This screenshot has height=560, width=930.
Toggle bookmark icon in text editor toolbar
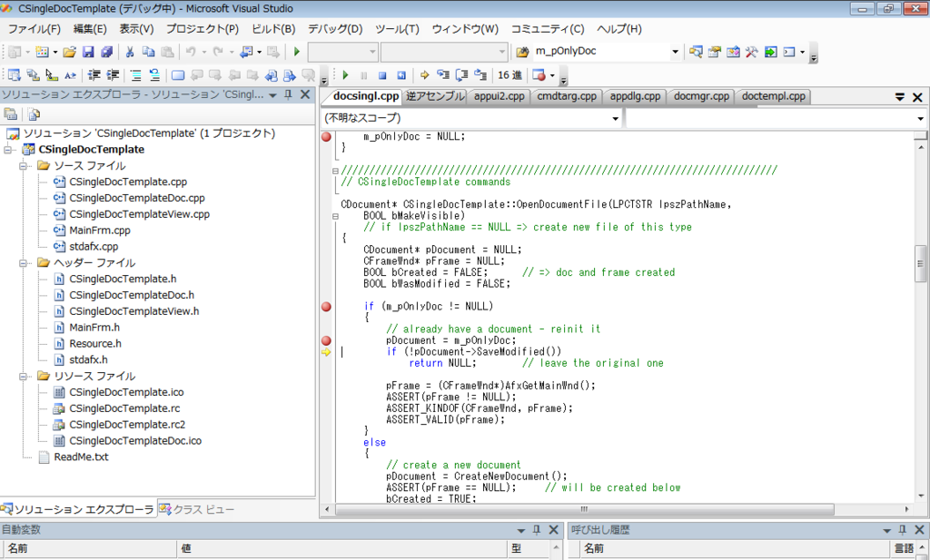(x=178, y=75)
